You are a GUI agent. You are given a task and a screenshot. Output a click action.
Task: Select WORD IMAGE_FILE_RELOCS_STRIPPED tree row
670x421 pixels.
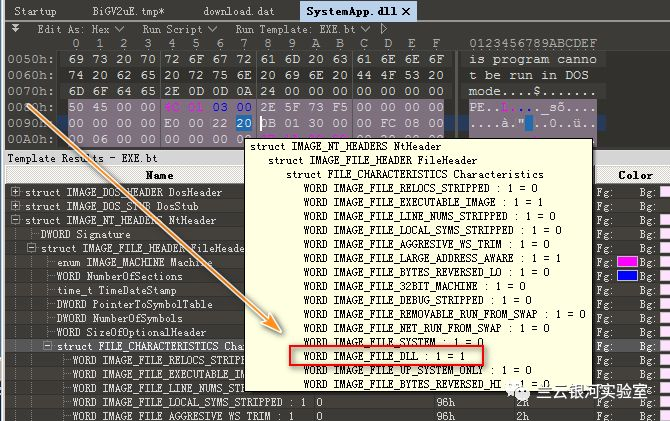point(158,360)
